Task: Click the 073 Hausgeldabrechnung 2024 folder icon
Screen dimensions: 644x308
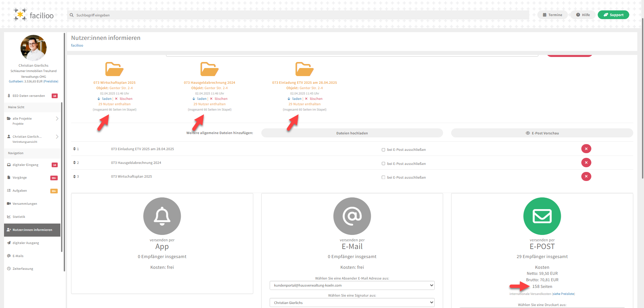Action: 209,69
